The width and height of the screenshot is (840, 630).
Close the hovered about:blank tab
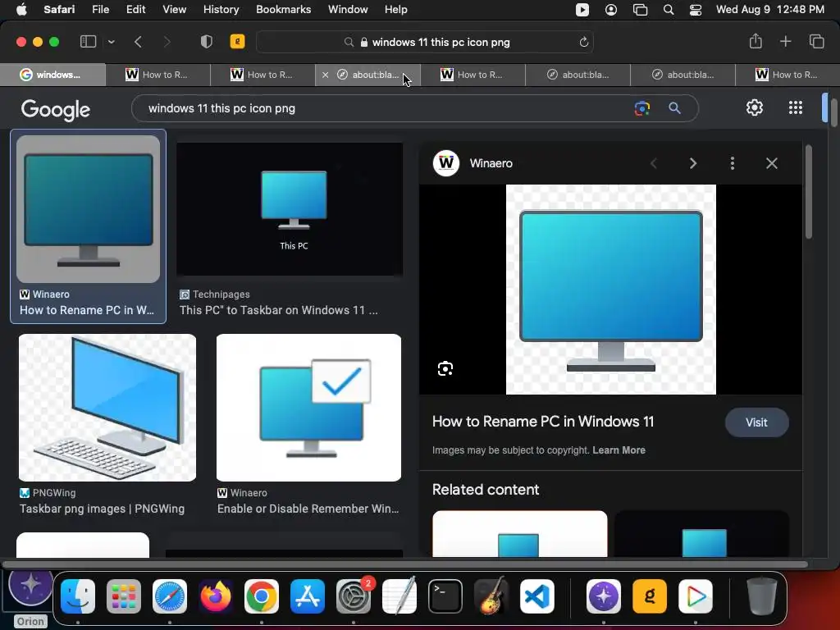pyautogui.click(x=325, y=75)
